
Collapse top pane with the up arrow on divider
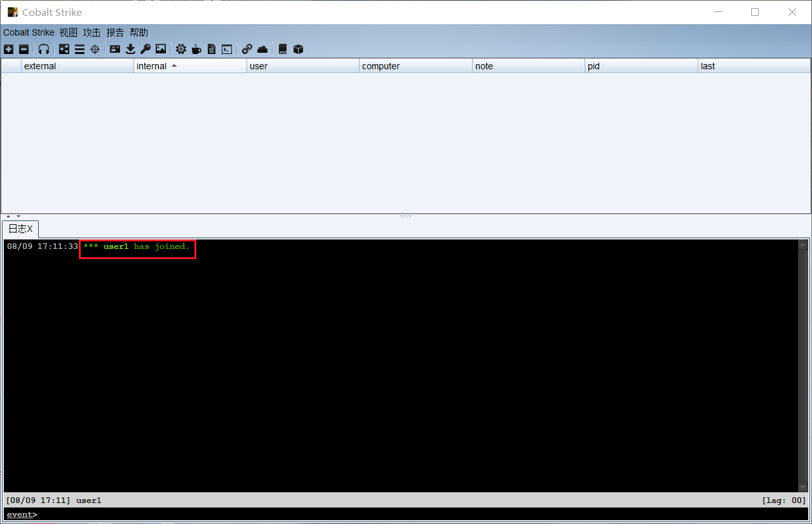[9, 217]
